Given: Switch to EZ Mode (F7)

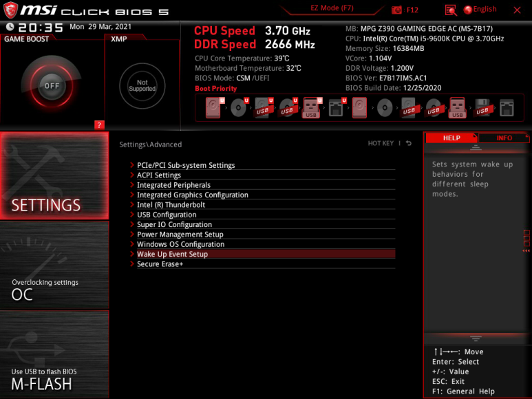Looking at the screenshot, I should click(332, 8).
